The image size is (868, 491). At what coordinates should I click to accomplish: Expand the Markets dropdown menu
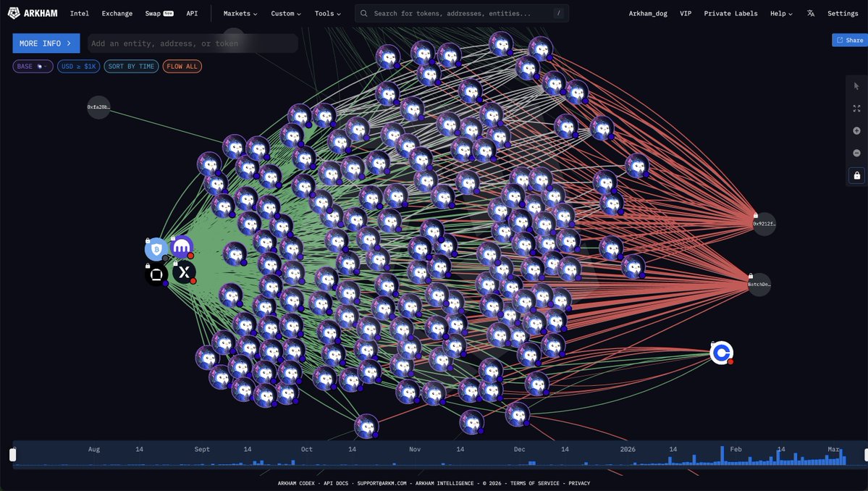pyautogui.click(x=240, y=13)
